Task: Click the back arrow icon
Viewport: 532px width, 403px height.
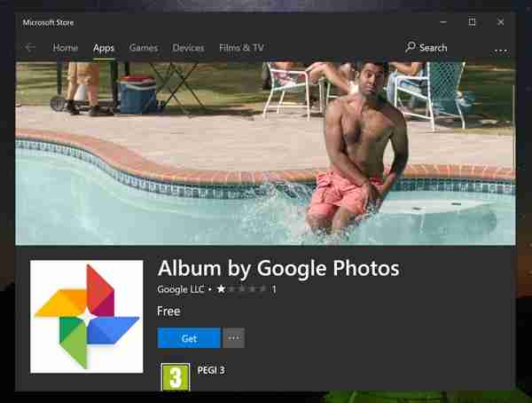Action: [x=30, y=48]
